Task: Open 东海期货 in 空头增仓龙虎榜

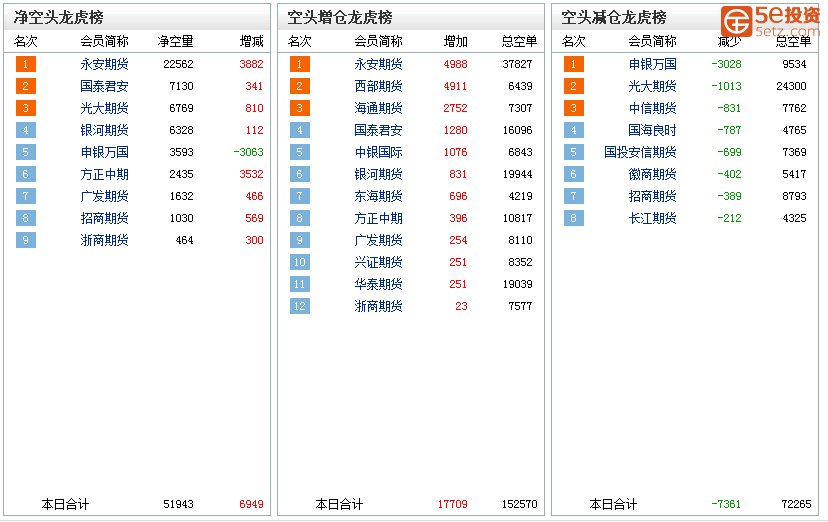Action: (378, 196)
